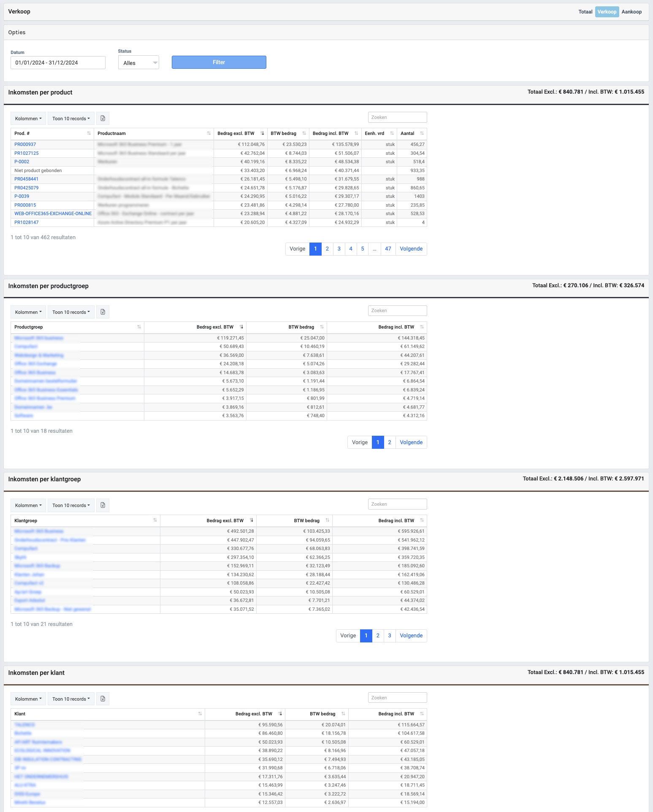Sort klantgroep table by Bedrag excl. BTW
653x812 pixels.
coord(208,521)
